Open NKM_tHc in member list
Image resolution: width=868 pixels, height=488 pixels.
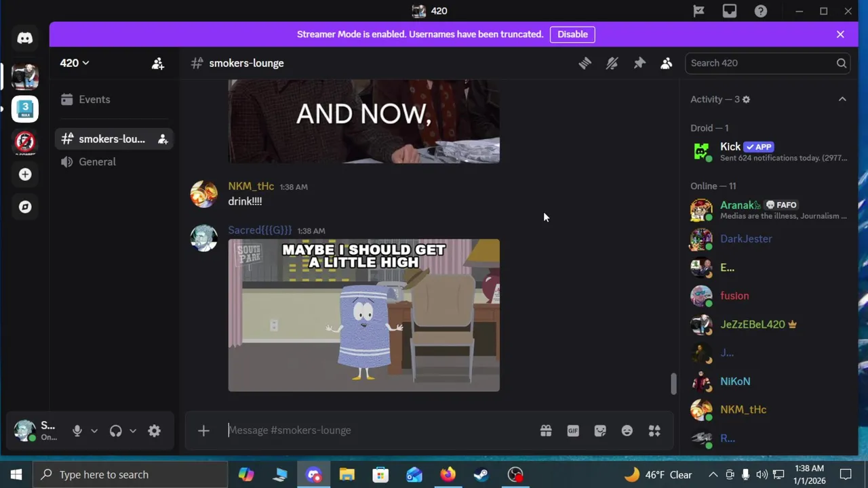(x=769, y=409)
